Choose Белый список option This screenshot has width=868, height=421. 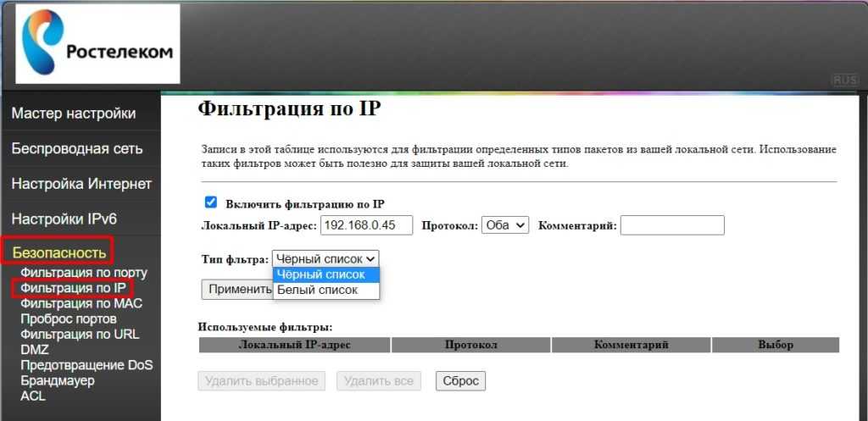point(326,290)
